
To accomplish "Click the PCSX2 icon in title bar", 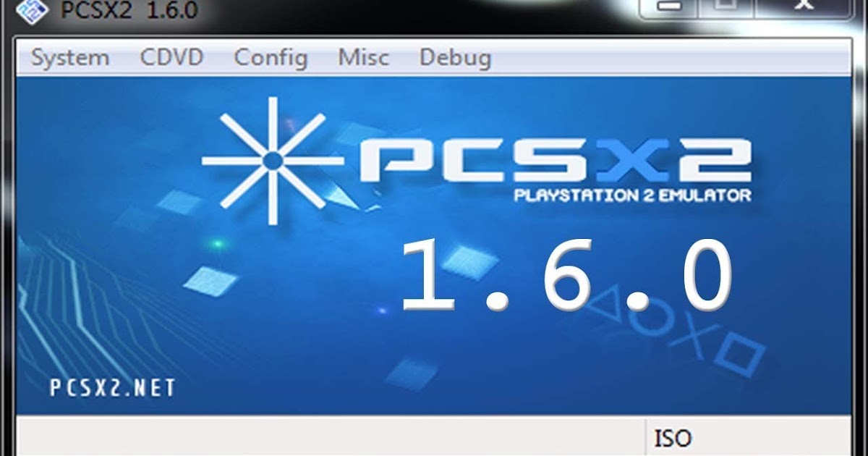I will point(31,10).
